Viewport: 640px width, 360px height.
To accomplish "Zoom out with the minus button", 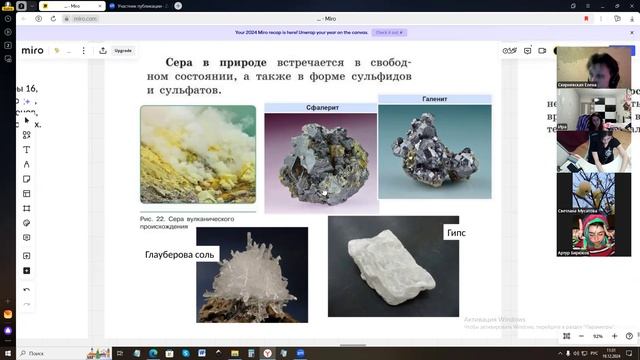I will coord(582,336).
